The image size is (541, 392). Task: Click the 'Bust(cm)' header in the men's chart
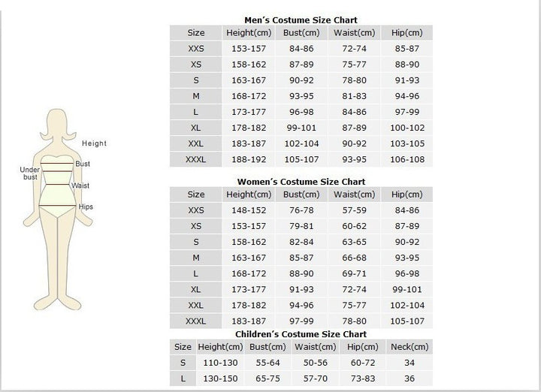coord(301,33)
